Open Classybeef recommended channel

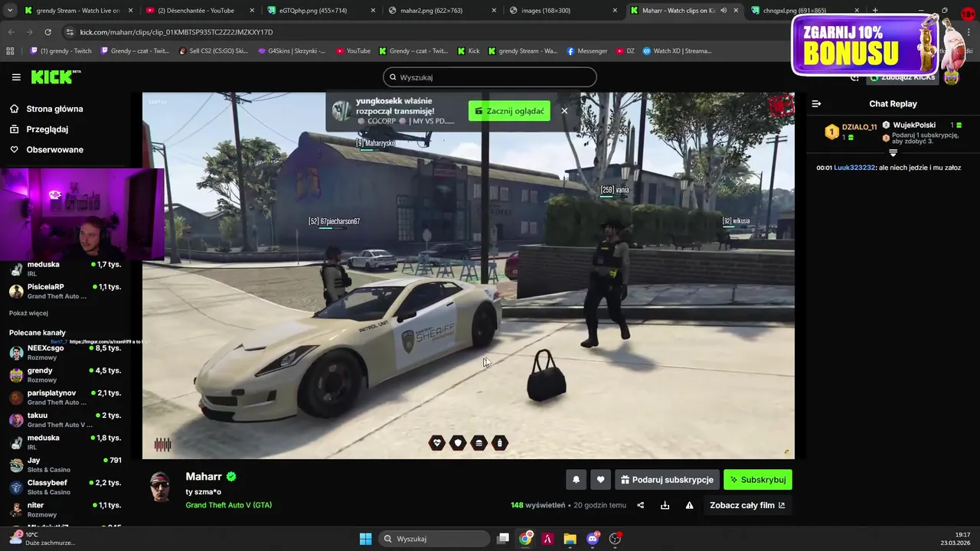(65, 487)
